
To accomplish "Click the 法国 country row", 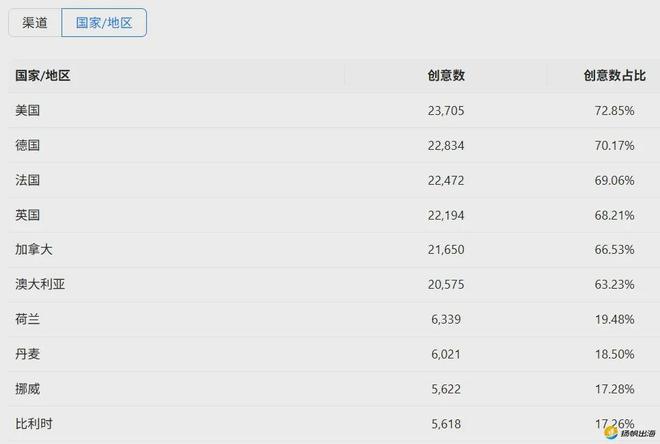I will pos(27,180).
